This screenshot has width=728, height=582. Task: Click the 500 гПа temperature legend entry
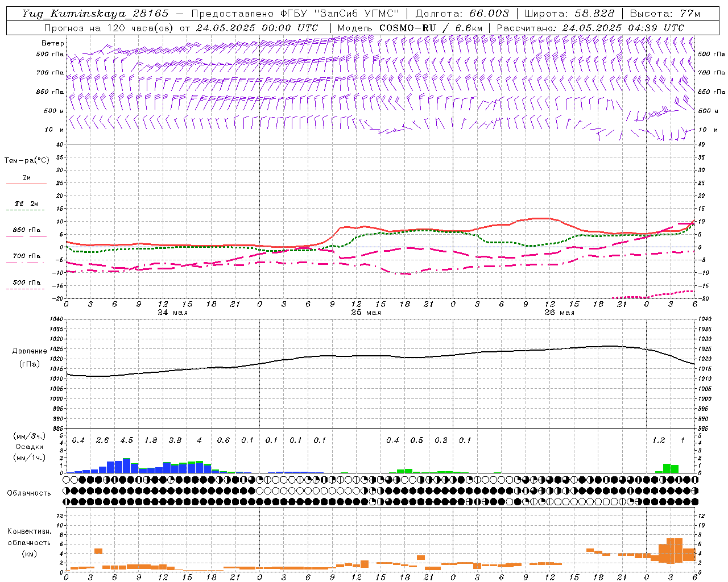point(26,282)
